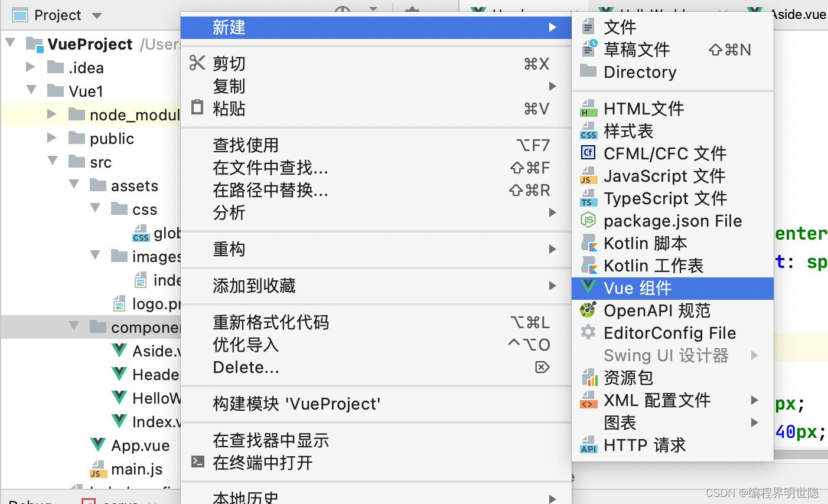Screen dimensions: 828x504
Task: Click the chart icon beside 资源包
Action: 589,377
